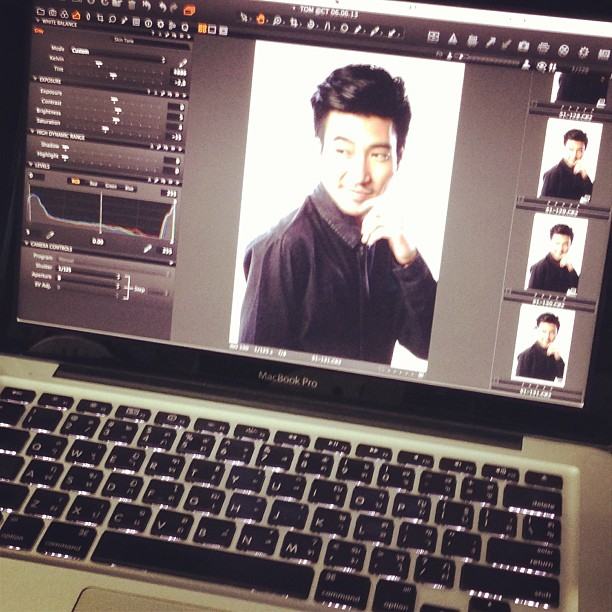Open the Capture camera tool tab

pyautogui.click(x=53, y=13)
